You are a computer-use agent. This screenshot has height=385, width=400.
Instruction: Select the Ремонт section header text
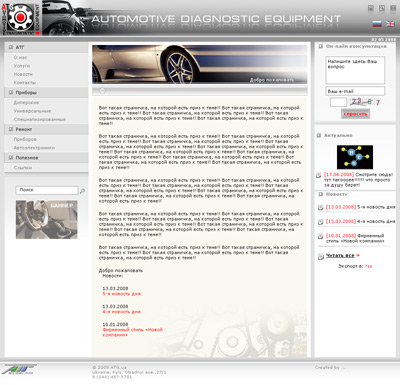[24, 129]
